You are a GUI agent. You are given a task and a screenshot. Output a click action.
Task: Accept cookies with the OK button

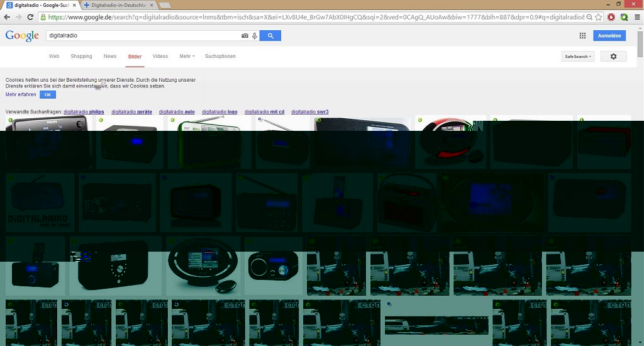(x=47, y=94)
